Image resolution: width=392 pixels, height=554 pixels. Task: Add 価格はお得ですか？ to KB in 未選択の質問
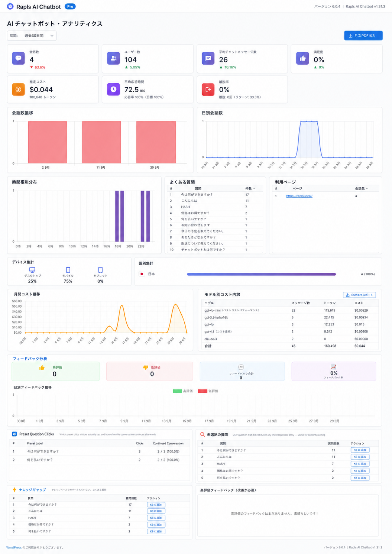click(360, 471)
